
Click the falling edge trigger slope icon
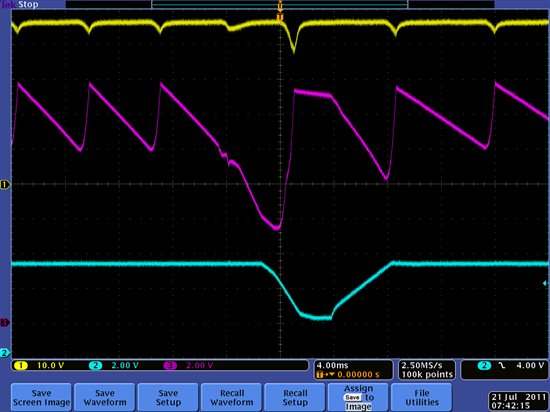coord(502,366)
